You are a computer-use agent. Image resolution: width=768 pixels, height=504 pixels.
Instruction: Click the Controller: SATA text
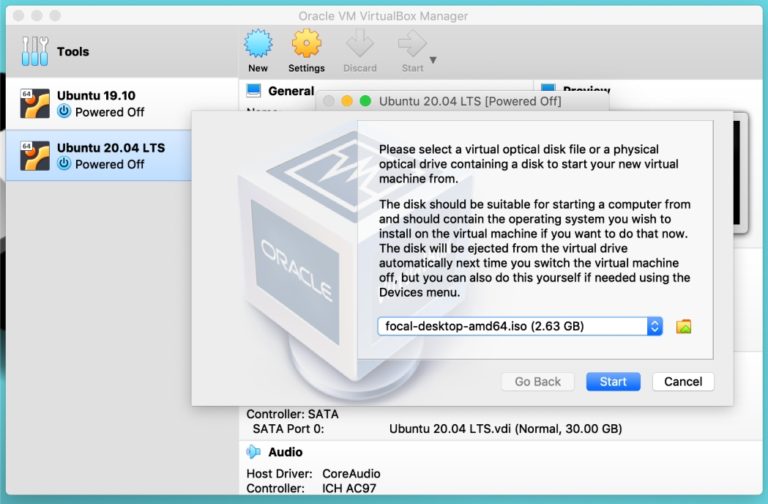tap(292, 414)
